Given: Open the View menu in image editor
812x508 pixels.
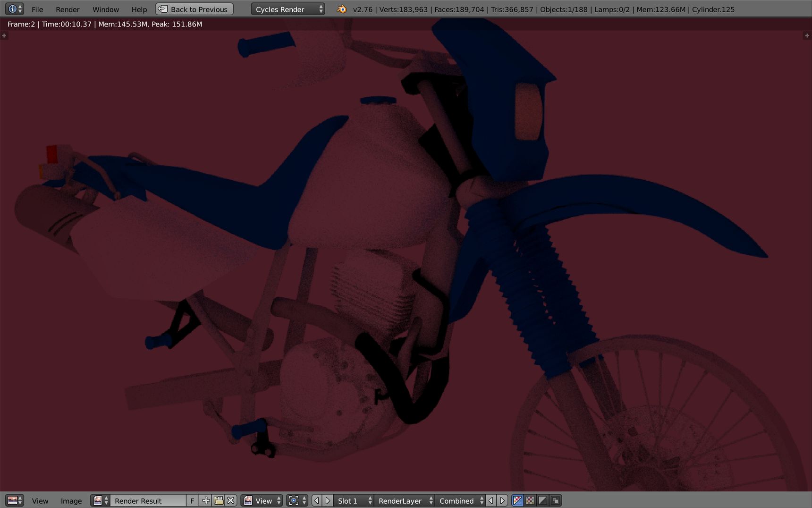Looking at the screenshot, I should (40, 501).
